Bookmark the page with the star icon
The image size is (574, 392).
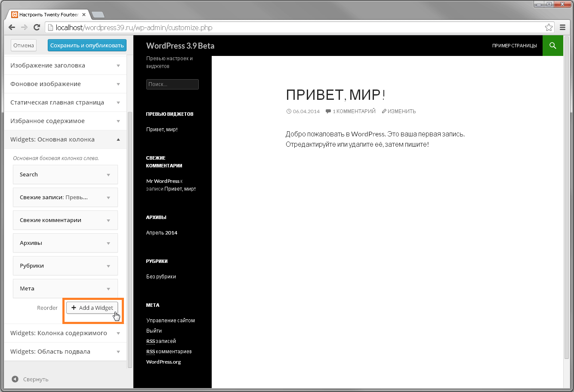coord(549,28)
